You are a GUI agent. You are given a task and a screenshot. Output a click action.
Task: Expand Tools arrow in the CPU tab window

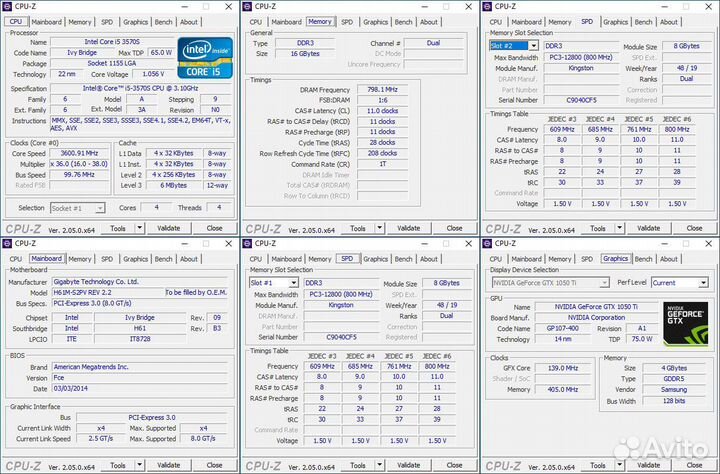140,228
